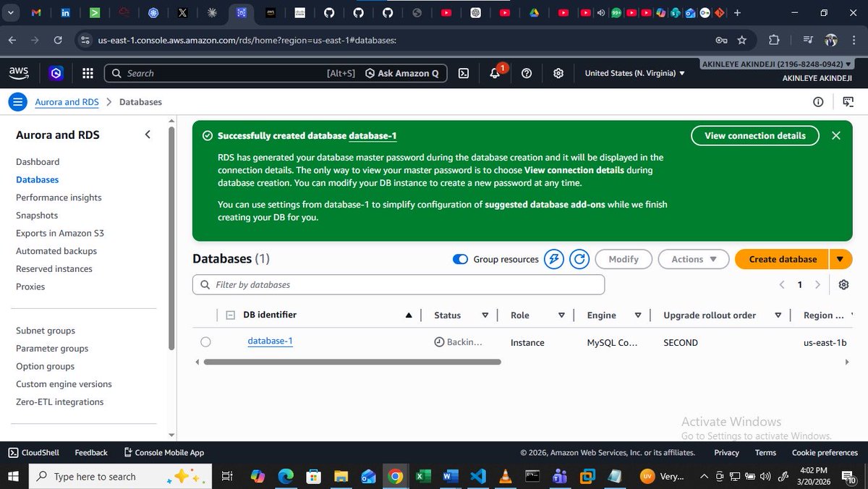868x489 pixels.
Task: Open Exports in Amazon S3
Action: coord(60,233)
